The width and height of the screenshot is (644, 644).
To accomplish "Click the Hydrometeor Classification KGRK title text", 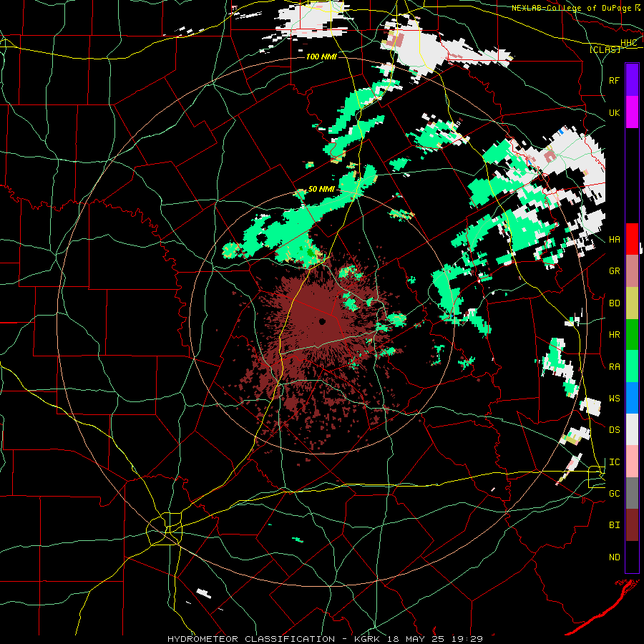I will (x=326, y=639).
